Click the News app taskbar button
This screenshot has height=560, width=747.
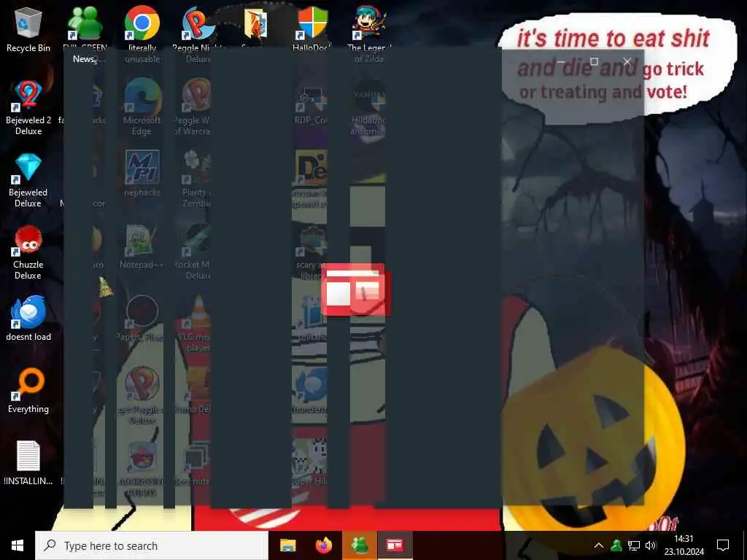(x=395, y=545)
